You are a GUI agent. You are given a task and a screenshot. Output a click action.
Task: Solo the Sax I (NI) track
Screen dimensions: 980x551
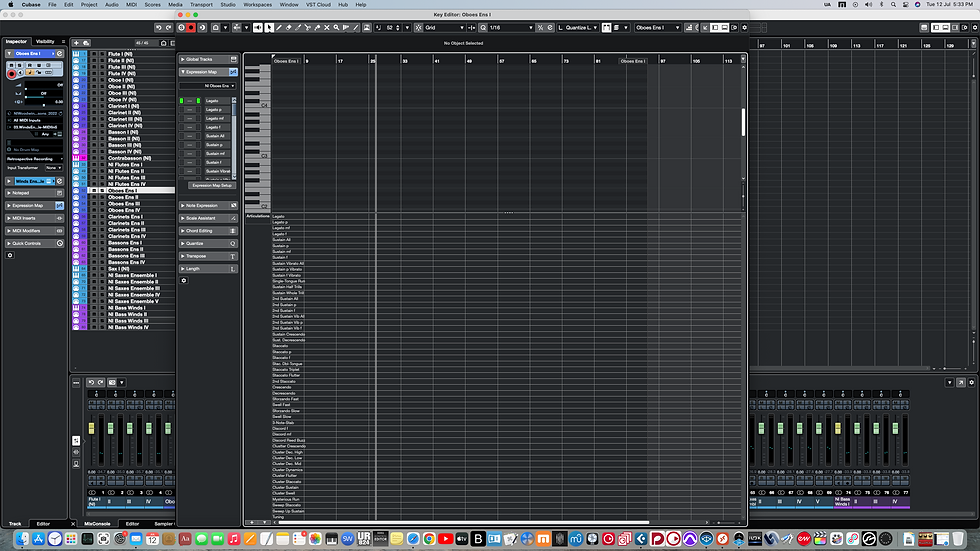point(102,269)
